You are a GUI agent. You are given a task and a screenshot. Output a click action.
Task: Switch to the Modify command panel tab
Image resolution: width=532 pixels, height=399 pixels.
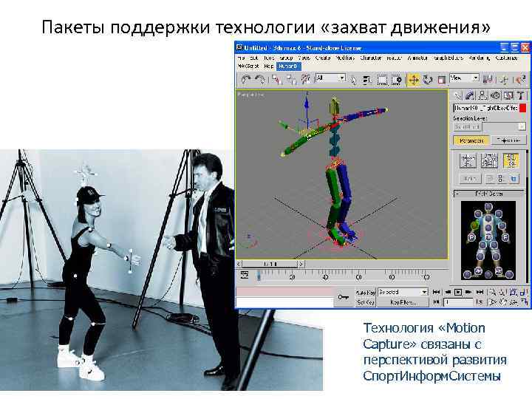(x=470, y=95)
